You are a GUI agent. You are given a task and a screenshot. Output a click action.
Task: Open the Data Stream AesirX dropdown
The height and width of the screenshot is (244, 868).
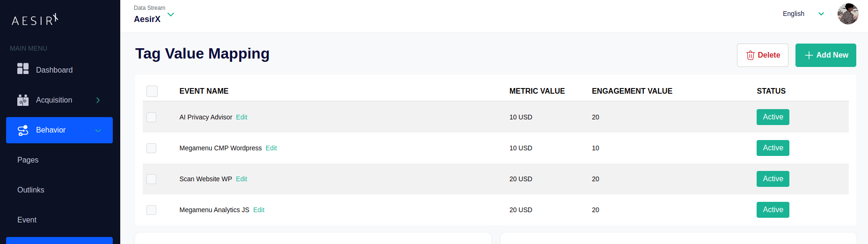[171, 15]
